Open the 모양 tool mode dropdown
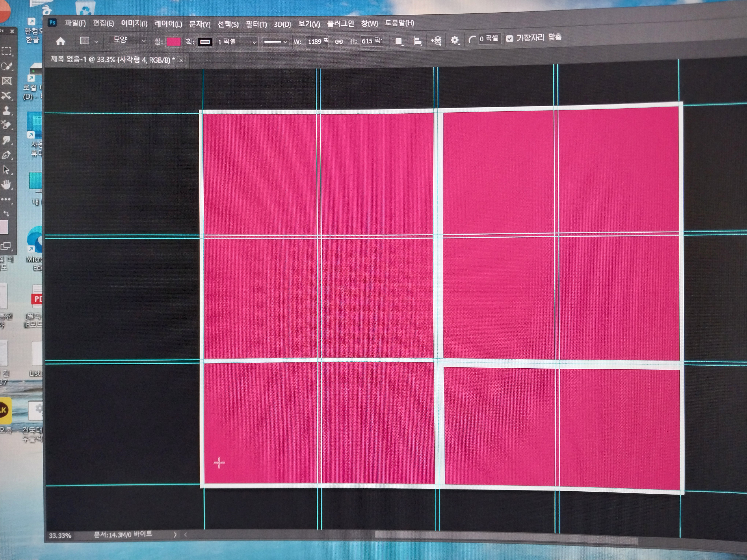The height and width of the screenshot is (560, 747). pyautogui.click(x=128, y=40)
